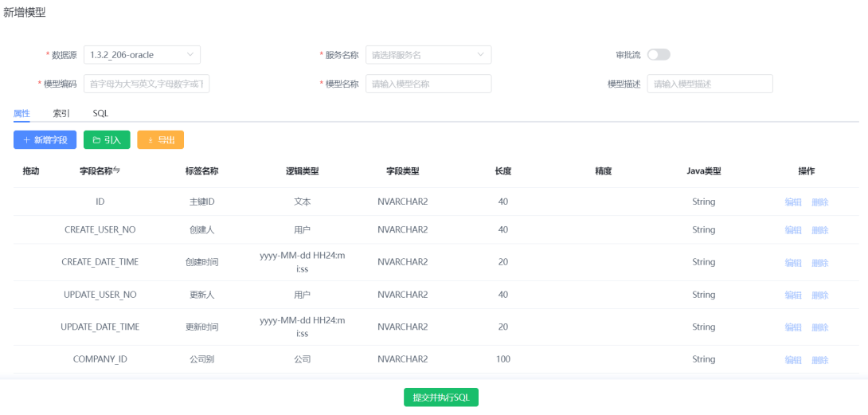868x415 pixels.
Task: Click the 字段类型 column header
Action: pyautogui.click(x=402, y=171)
